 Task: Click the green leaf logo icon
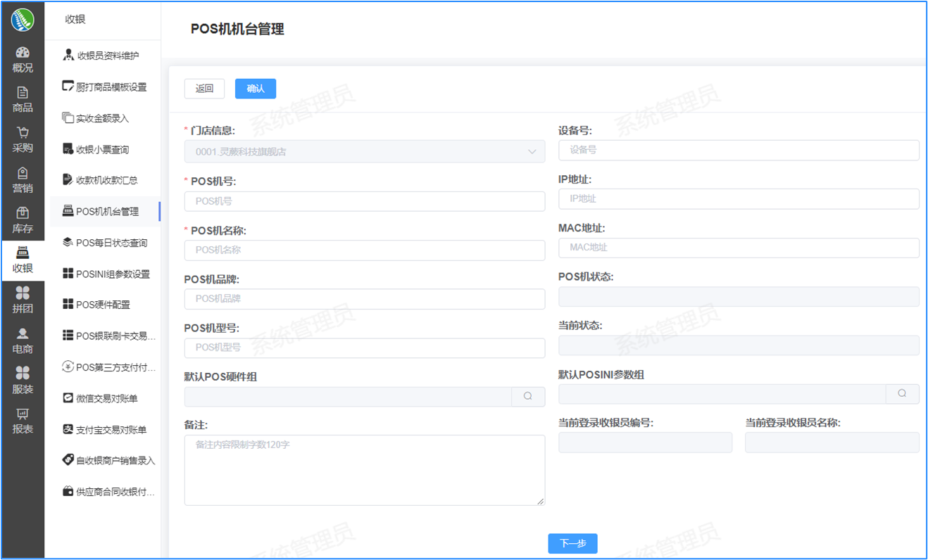23,20
